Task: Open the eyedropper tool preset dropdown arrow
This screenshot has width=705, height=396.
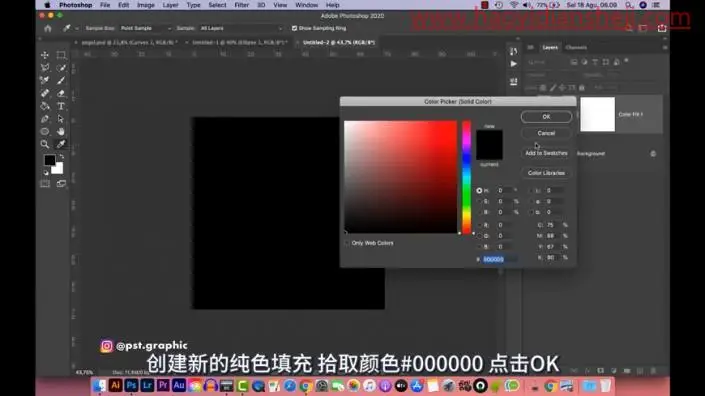Action: (77, 28)
